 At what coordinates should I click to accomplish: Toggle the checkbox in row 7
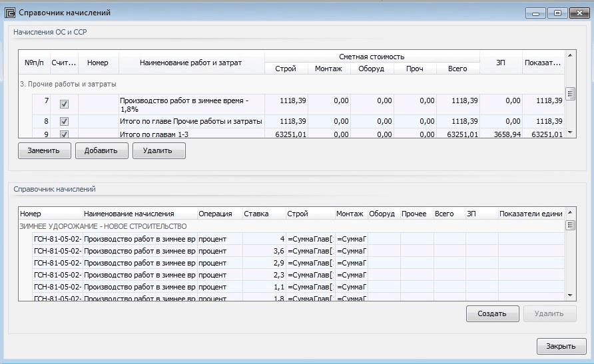(64, 104)
